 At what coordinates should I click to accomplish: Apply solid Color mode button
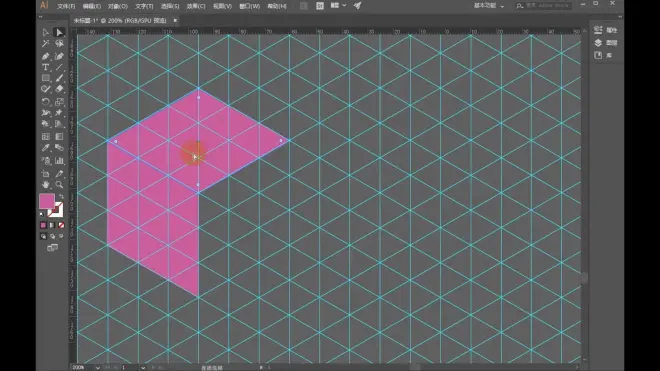click(43, 225)
